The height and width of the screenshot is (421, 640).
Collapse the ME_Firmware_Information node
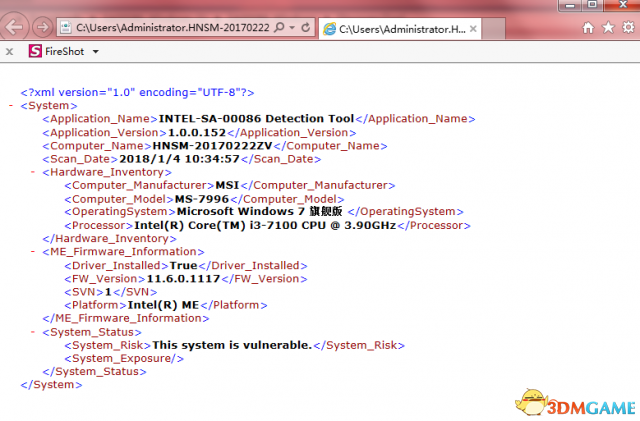coord(33,251)
